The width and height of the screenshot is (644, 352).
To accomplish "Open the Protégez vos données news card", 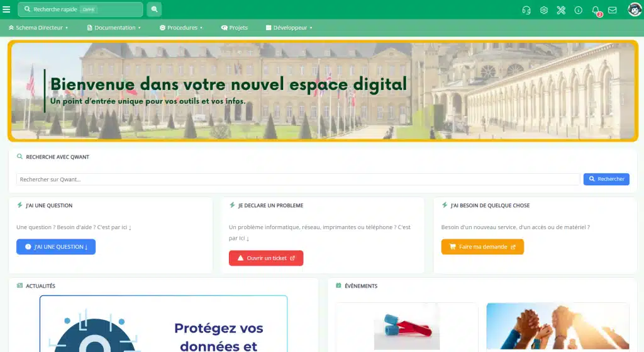I will pos(164,324).
